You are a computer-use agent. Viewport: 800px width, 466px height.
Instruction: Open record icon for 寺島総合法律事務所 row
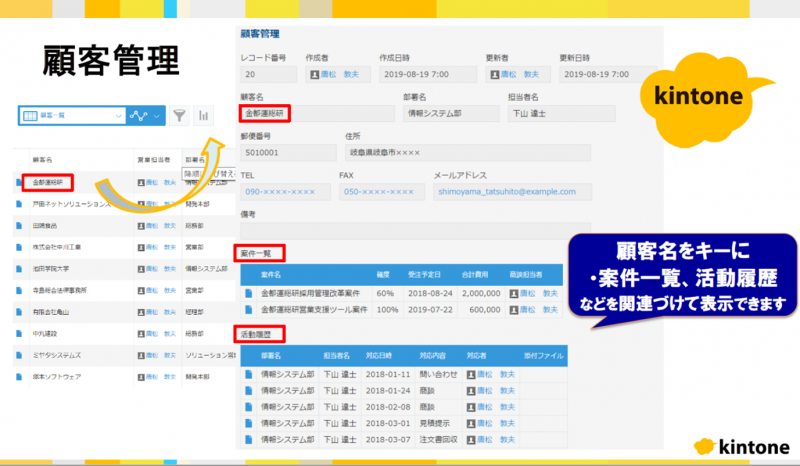[x=19, y=290]
